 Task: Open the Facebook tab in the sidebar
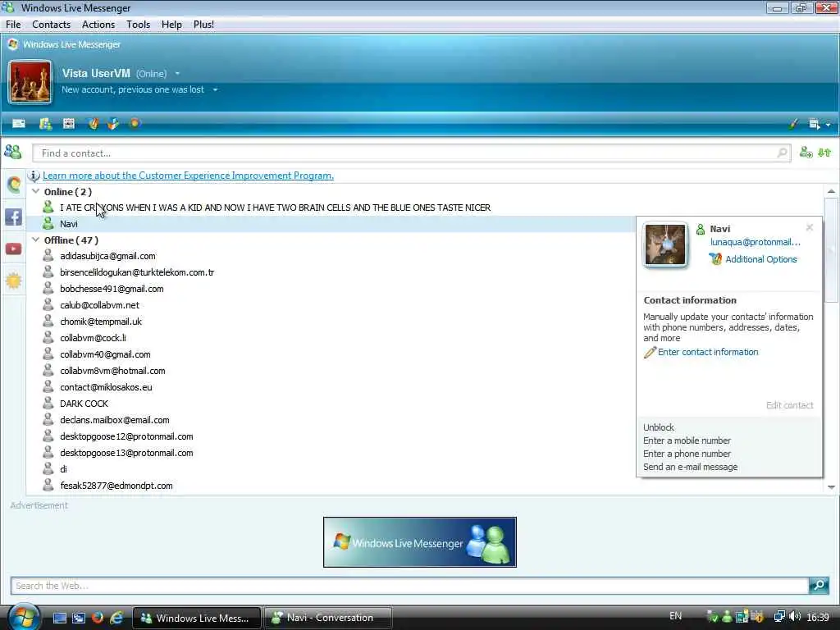tap(13, 217)
